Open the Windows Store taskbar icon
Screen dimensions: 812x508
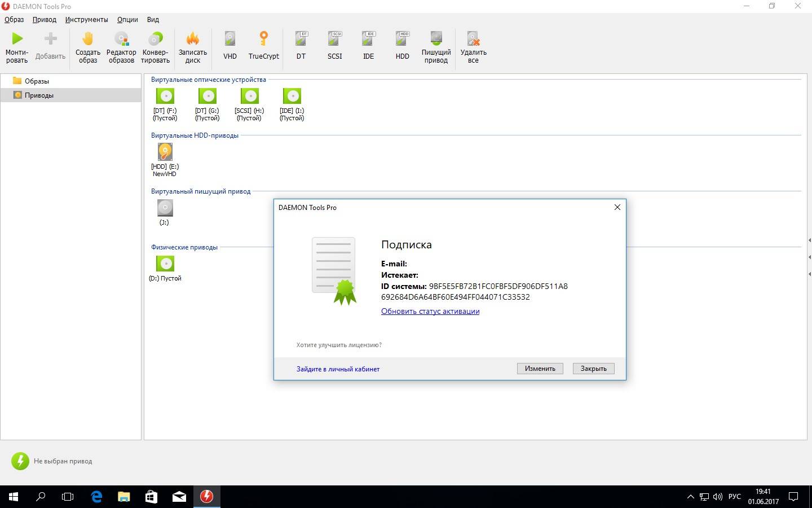click(152, 497)
